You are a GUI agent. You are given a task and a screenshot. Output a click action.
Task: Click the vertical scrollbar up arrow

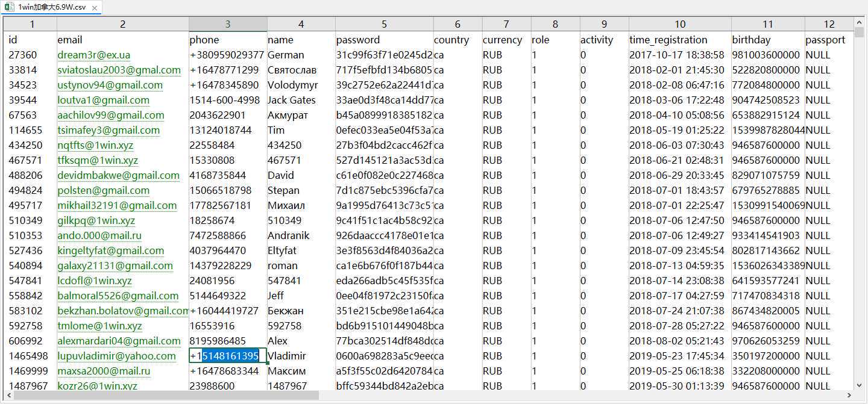(858, 22)
